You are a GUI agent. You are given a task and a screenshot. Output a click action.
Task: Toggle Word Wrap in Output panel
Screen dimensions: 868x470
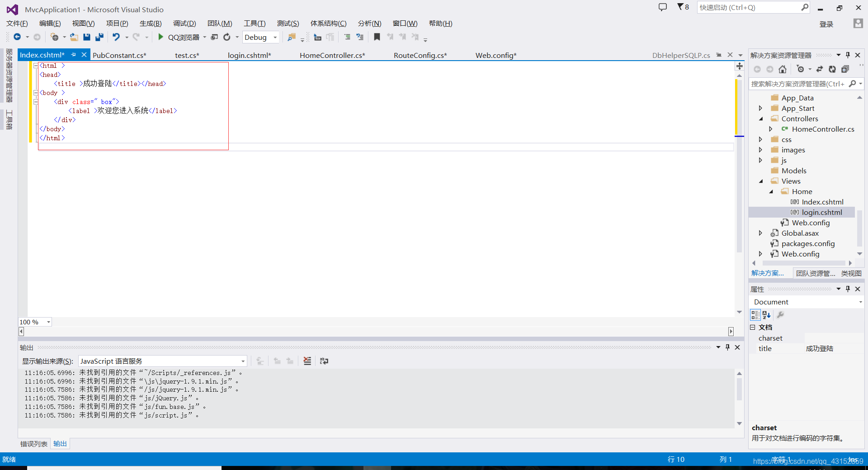pos(324,361)
